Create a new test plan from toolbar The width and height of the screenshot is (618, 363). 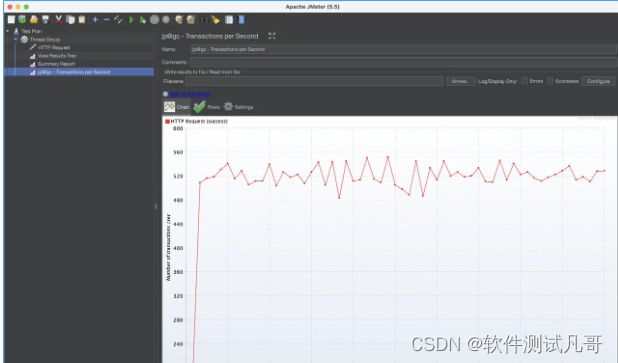pos(11,19)
